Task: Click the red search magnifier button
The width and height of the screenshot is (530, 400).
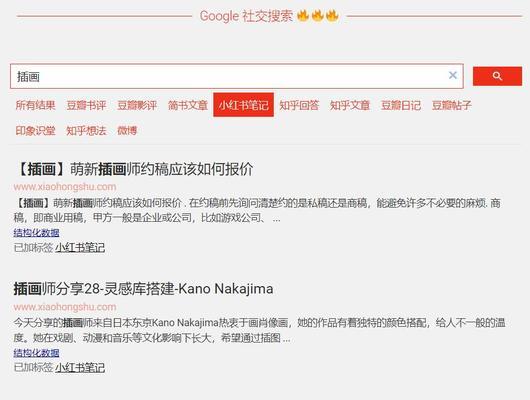Action: pos(497,76)
